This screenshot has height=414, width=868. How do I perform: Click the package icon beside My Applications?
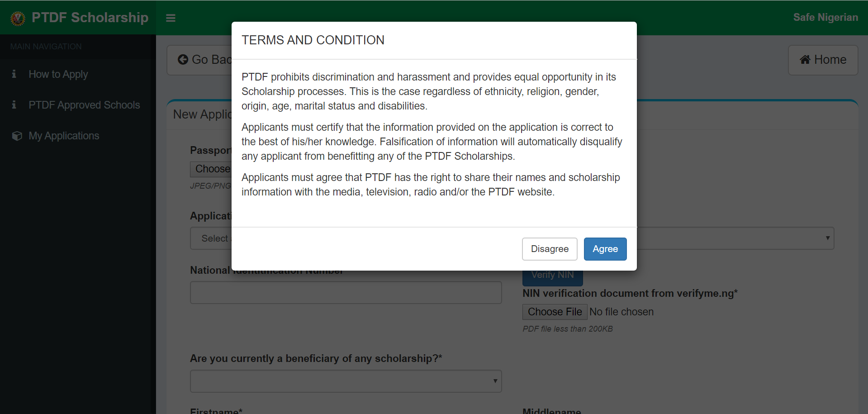click(16, 135)
